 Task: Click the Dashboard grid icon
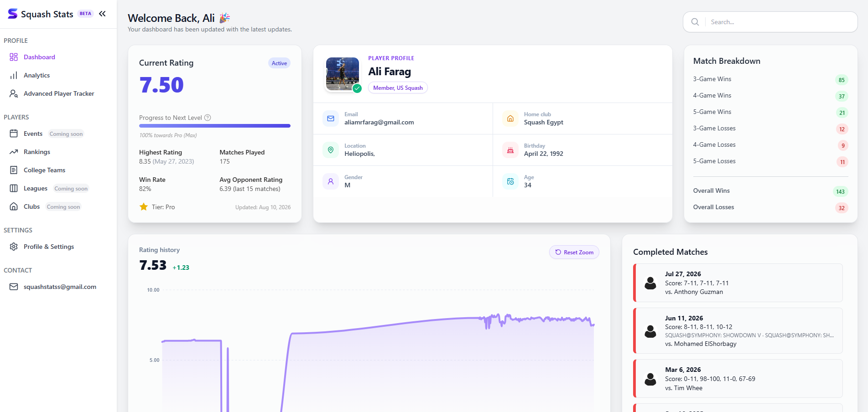click(x=14, y=57)
